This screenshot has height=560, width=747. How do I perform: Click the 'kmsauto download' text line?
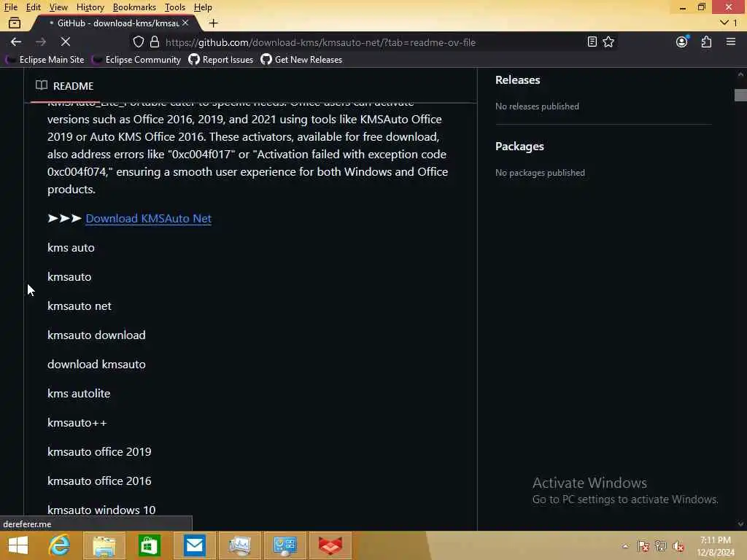pos(97,335)
